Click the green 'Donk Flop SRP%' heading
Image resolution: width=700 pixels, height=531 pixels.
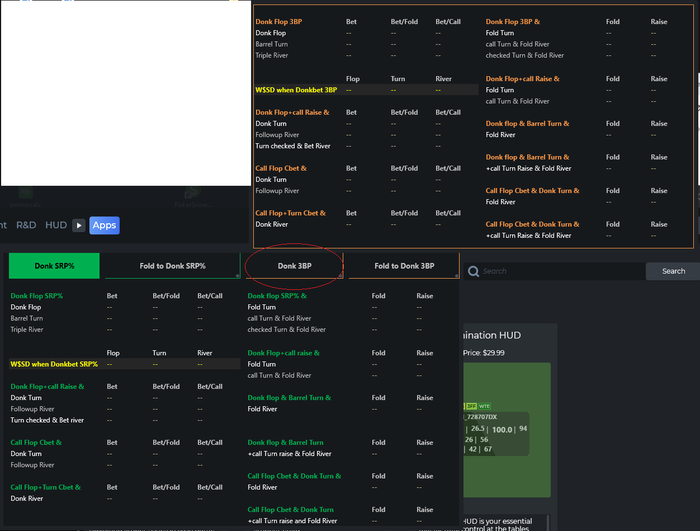[37, 296]
